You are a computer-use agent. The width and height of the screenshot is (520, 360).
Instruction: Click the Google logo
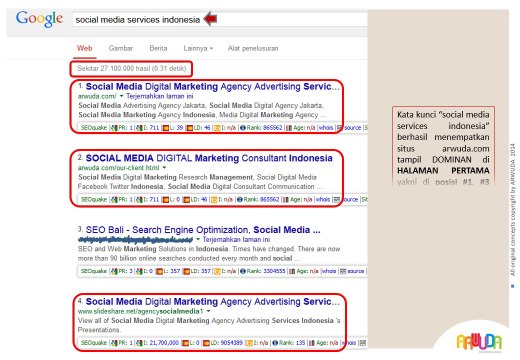[x=39, y=19]
